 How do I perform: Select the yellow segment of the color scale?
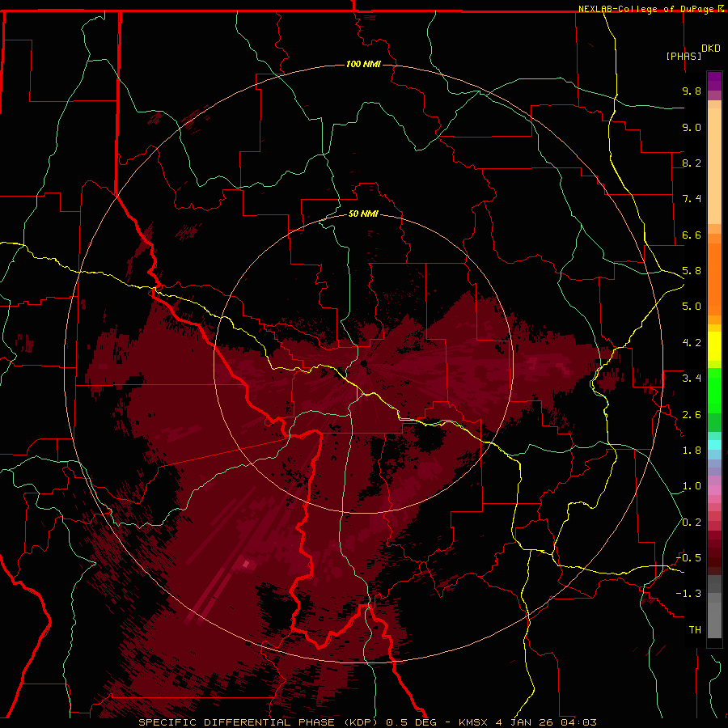pyautogui.click(x=714, y=346)
